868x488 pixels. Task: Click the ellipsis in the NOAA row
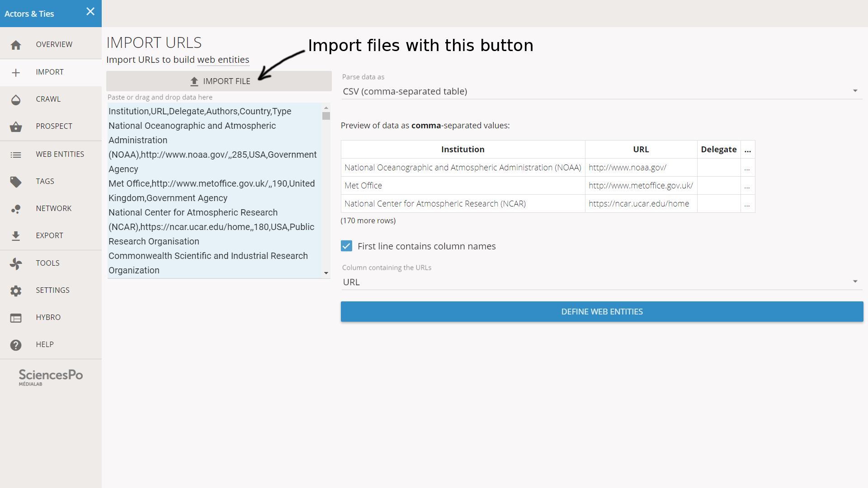point(747,168)
